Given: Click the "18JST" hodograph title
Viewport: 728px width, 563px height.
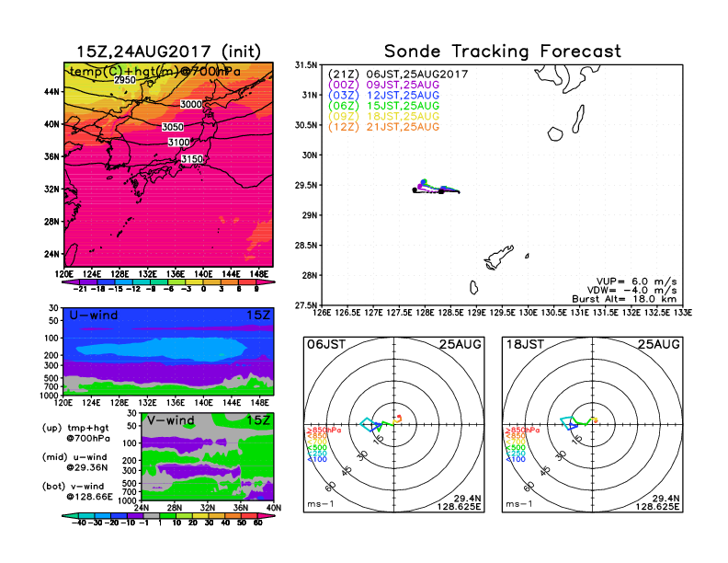Looking at the screenshot, I should pos(525,345).
